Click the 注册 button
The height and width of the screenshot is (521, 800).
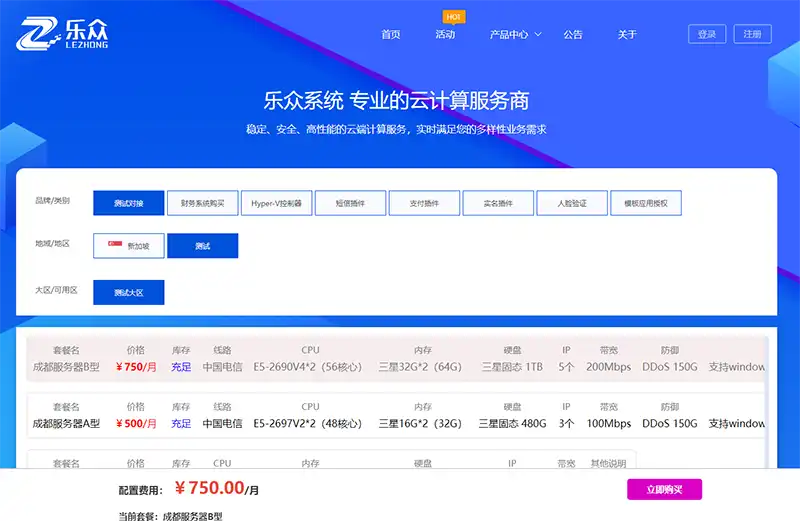click(x=753, y=34)
